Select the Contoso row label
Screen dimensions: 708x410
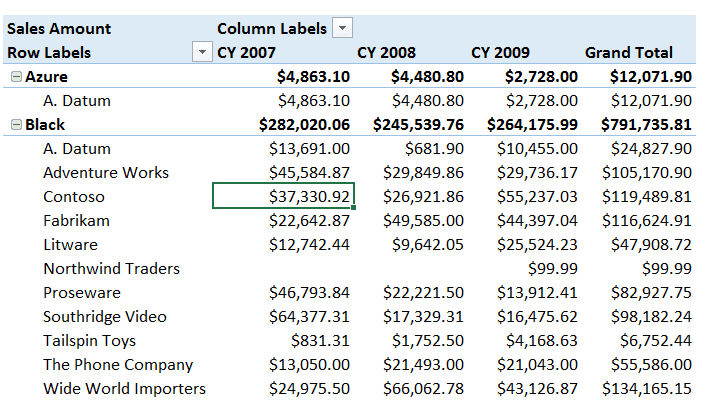(74, 197)
